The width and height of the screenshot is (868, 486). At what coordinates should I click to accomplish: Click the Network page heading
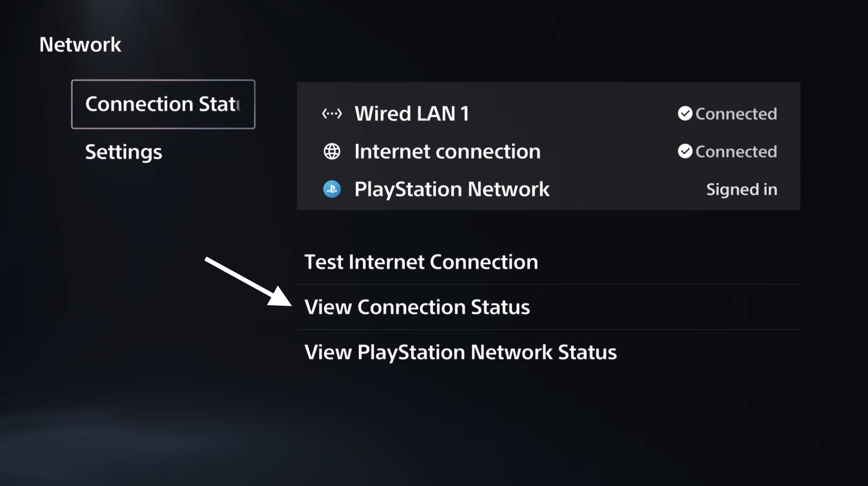pyautogui.click(x=80, y=45)
